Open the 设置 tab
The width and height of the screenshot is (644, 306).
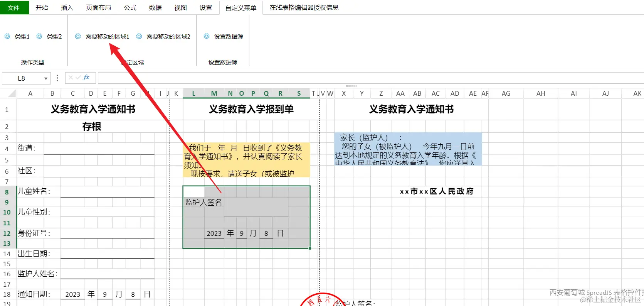tap(206, 7)
